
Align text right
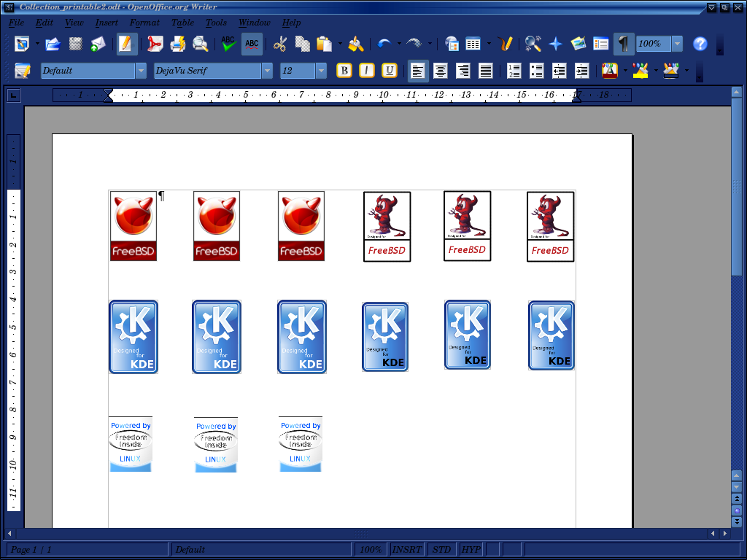[463, 71]
